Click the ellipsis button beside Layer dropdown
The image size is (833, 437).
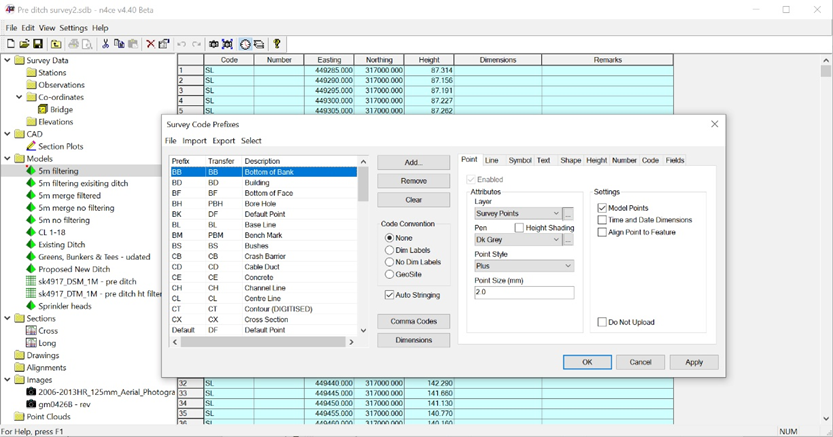click(568, 213)
